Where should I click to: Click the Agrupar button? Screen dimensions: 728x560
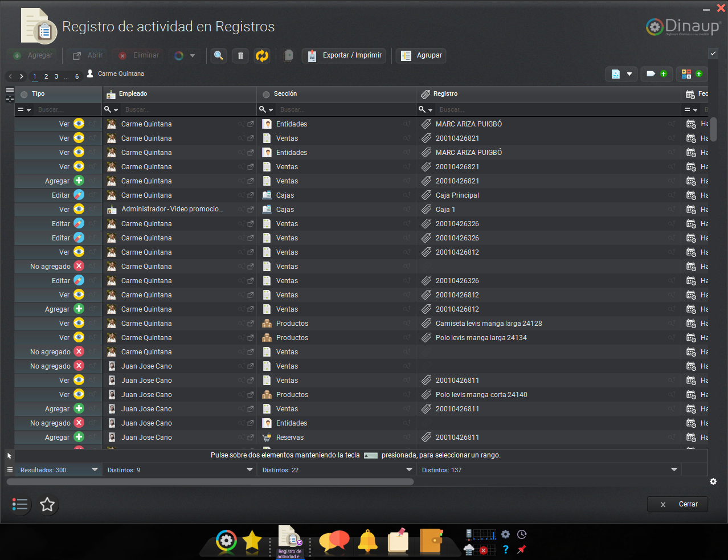click(x=422, y=55)
